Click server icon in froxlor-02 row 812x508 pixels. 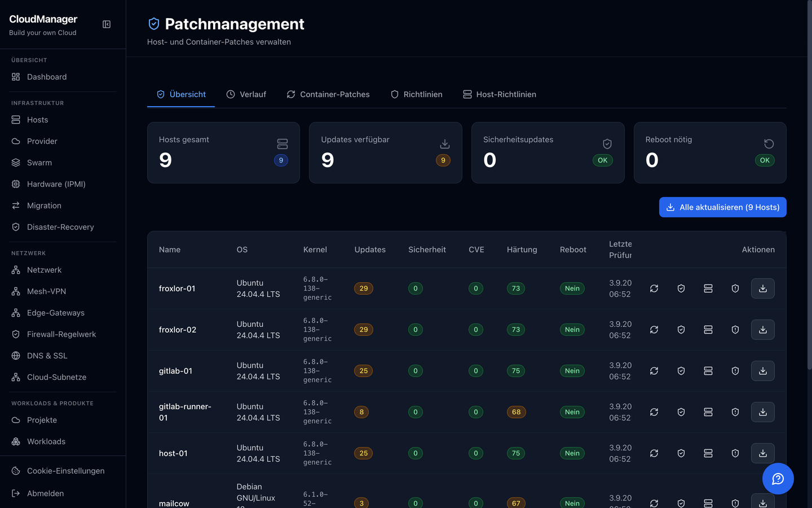708,330
